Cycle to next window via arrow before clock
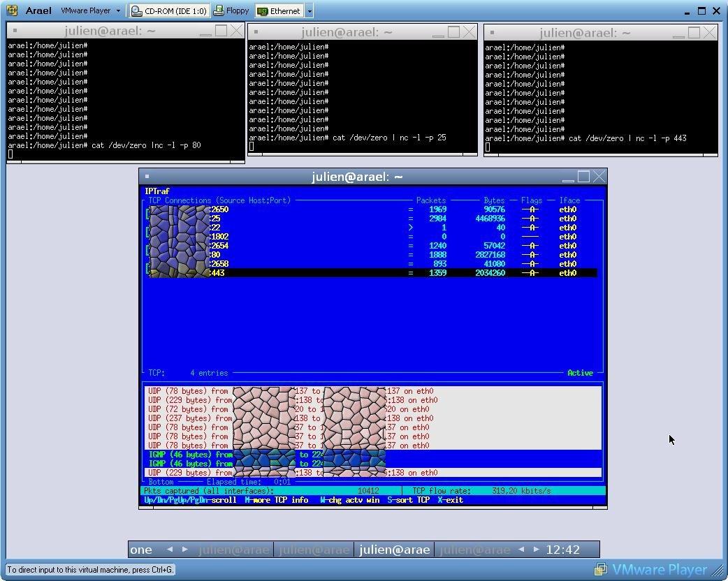 [536, 550]
